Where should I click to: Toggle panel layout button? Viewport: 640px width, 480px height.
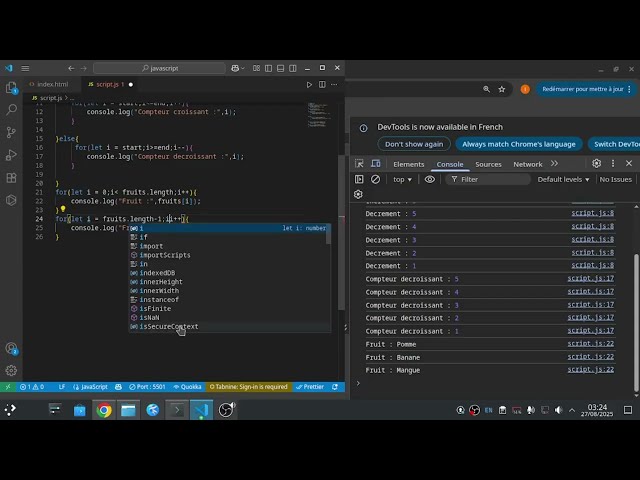point(280,68)
